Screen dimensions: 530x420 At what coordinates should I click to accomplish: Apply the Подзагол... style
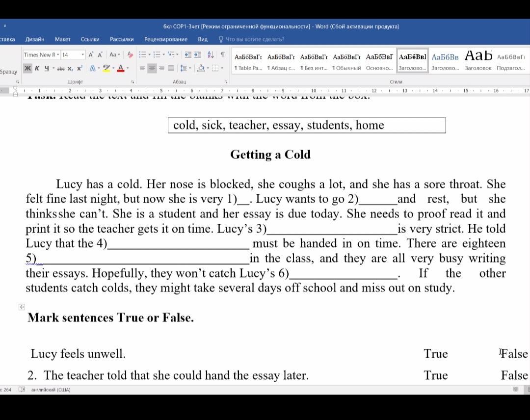[511, 61]
